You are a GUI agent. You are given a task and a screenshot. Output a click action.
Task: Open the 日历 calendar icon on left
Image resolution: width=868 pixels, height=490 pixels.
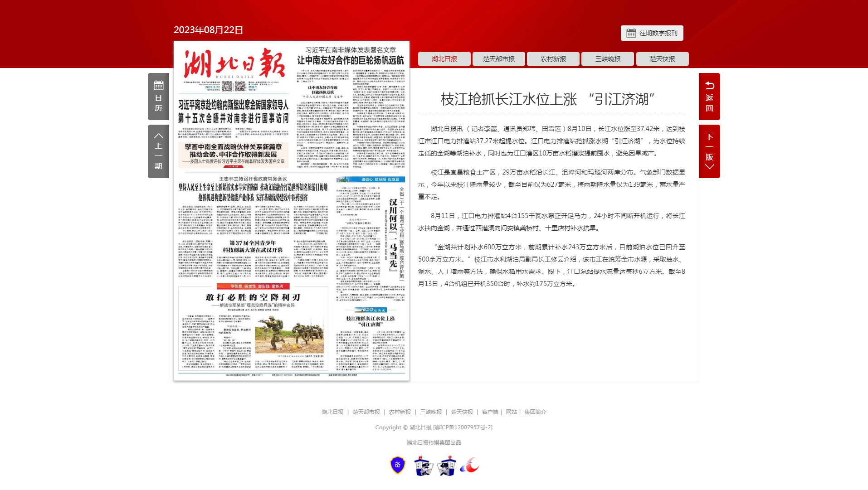[158, 96]
